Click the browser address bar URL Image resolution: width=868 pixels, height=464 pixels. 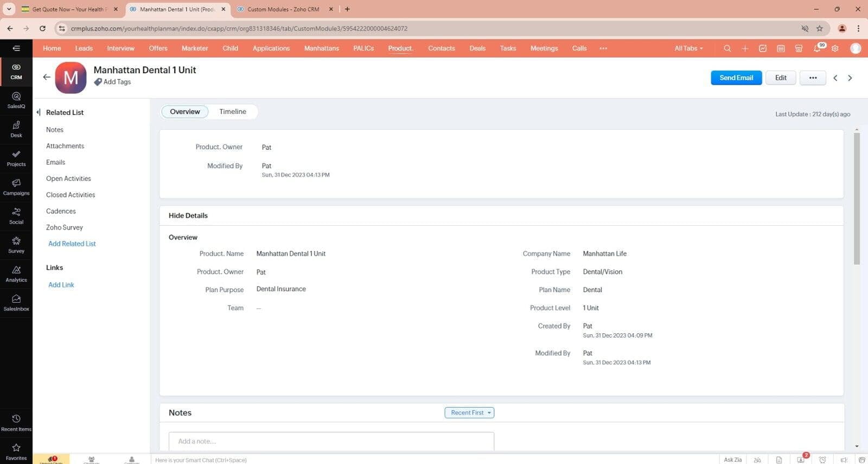tap(239, 28)
